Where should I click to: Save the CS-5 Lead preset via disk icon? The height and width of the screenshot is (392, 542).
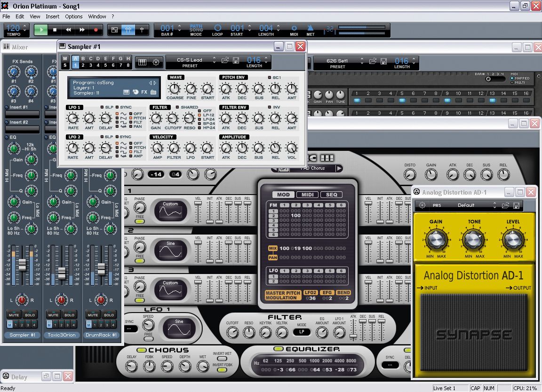click(236, 60)
